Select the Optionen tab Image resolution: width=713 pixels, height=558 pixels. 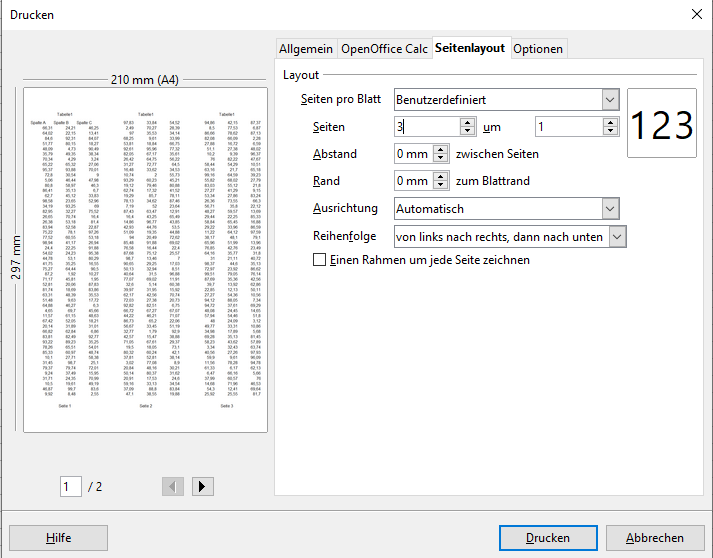click(x=538, y=48)
